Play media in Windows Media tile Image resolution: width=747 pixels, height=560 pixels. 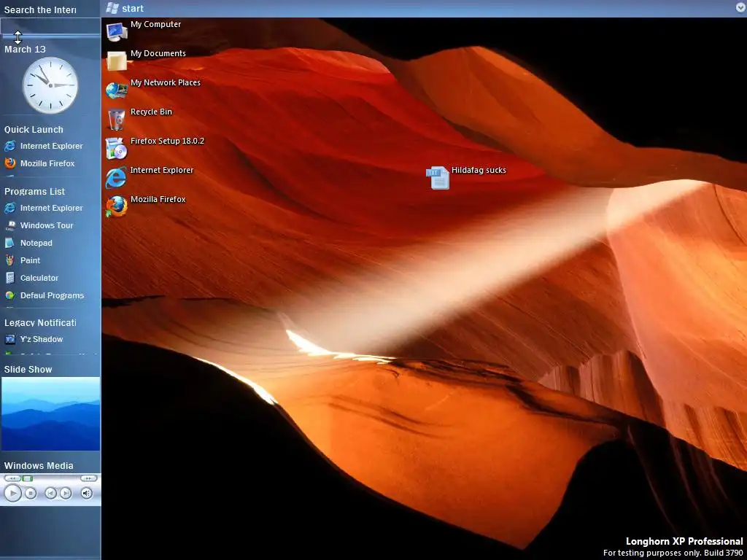point(13,493)
